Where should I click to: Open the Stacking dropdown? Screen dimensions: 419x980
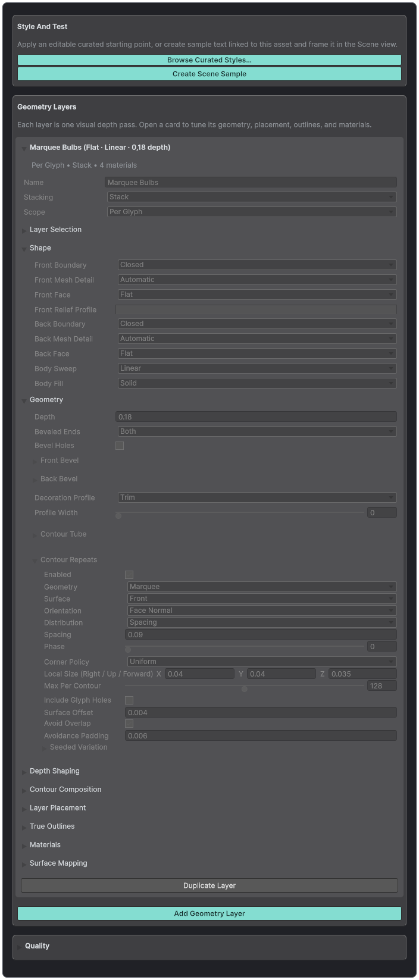(x=252, y=197)
